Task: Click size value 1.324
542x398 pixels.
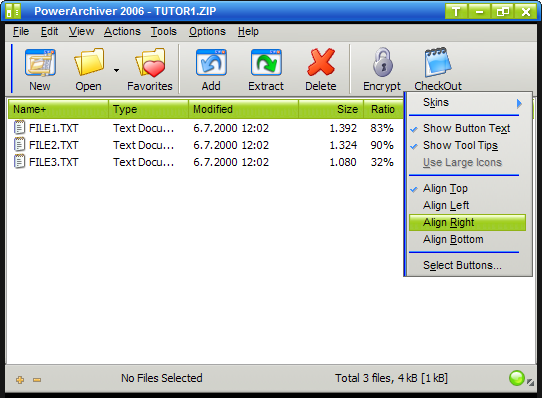Action: pyautogui.click(x=343, y=145)
